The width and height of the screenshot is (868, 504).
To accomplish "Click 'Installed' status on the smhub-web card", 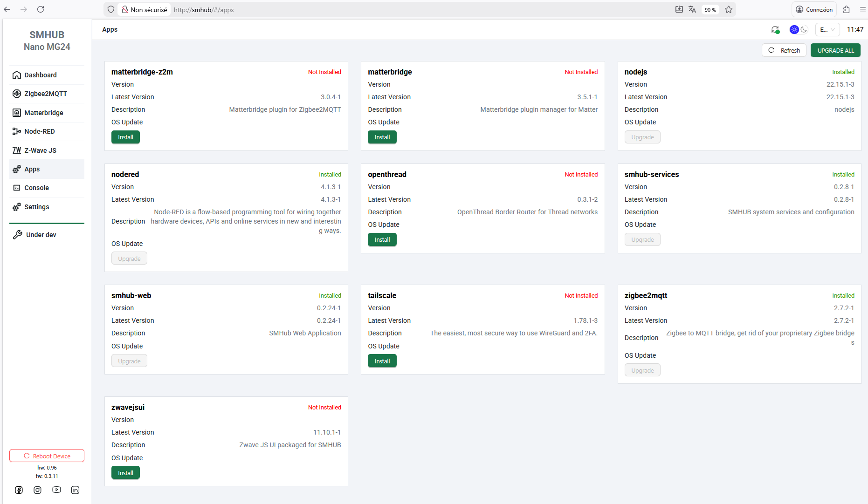I will point(330,295).
